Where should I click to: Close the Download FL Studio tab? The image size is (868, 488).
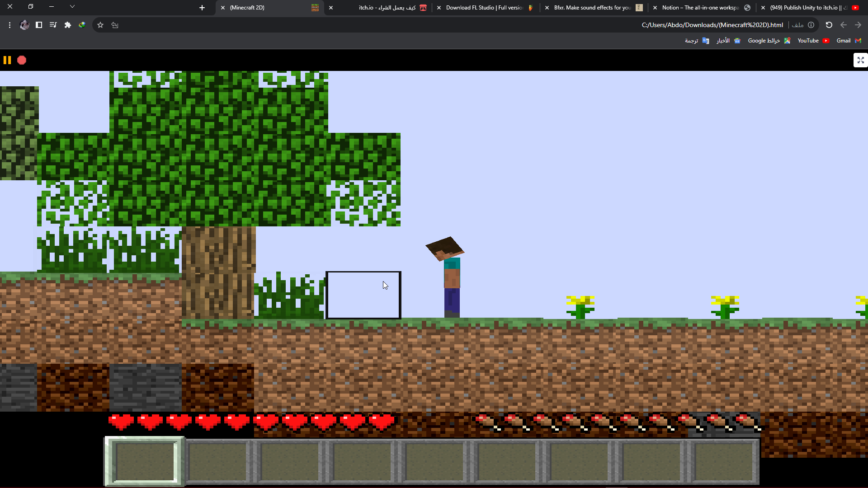(439, 8)
